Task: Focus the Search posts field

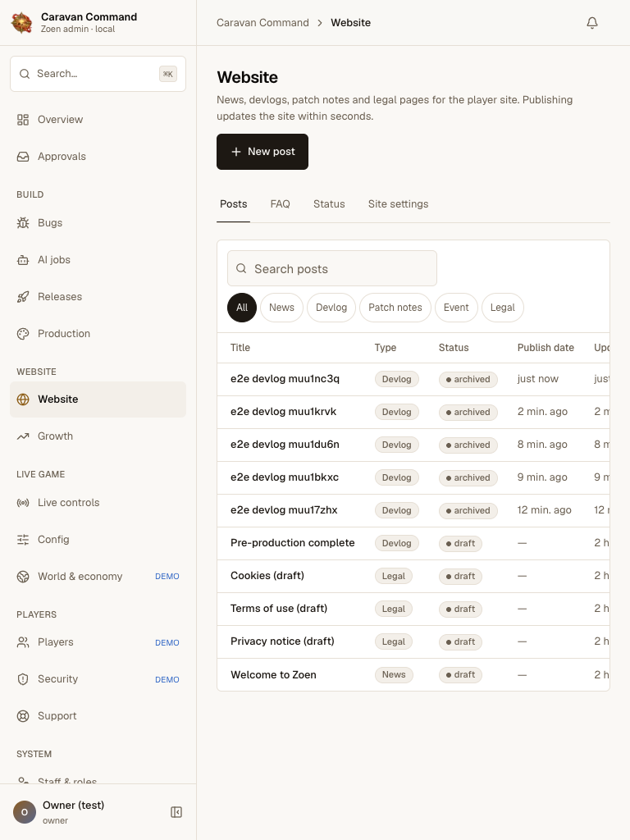Action: pyautogui.click(x=332, y=268)
